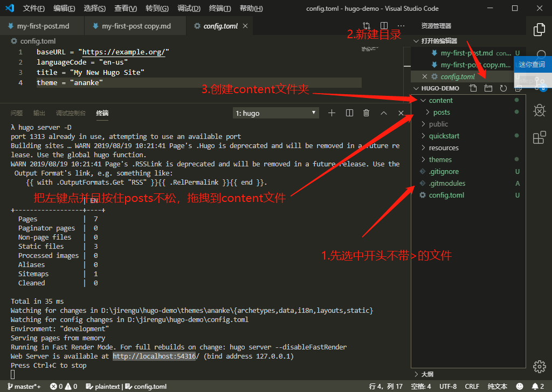
Task: Go to line via 行 4, 列 17 indicator
Action: [x=385, y=387]
